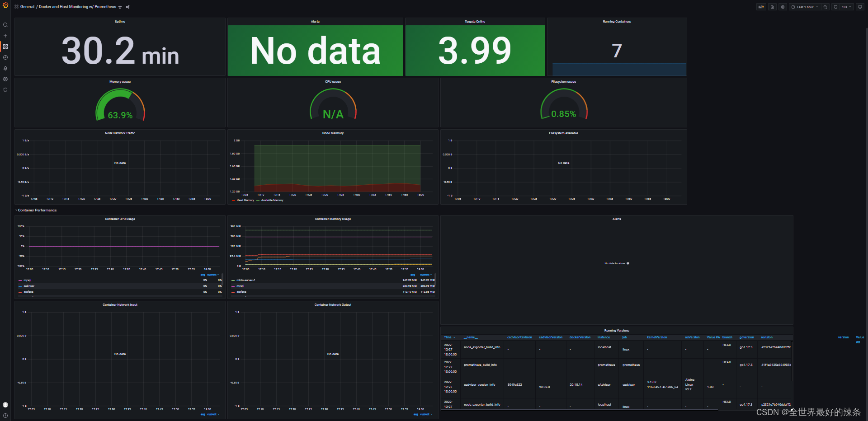868x421 pixels.
Task: Click the mysql series color swatch in CPU legend
Action: pyautogui.click(x=20, y=280)
